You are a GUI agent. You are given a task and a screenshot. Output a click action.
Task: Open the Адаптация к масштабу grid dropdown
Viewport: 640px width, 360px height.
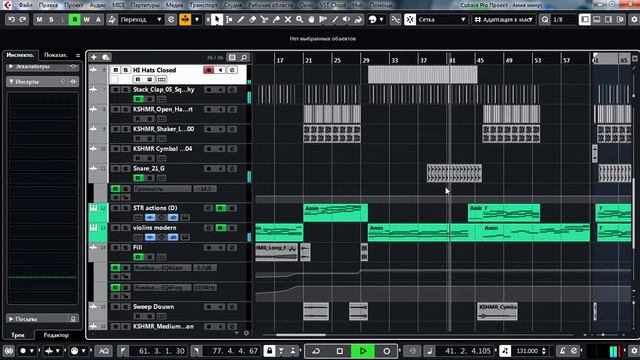click(504, 20)
